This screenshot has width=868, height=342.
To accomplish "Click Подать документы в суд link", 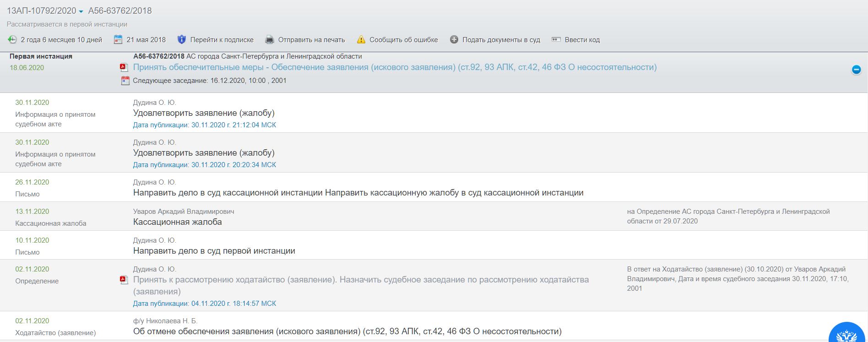I will [501, 40].
